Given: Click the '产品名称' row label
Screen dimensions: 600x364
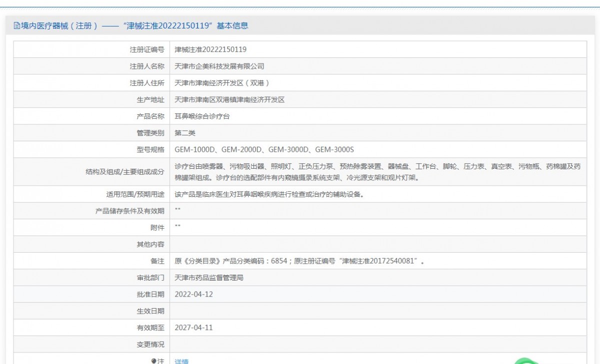Looking at the screenshot, I should 150,116.
